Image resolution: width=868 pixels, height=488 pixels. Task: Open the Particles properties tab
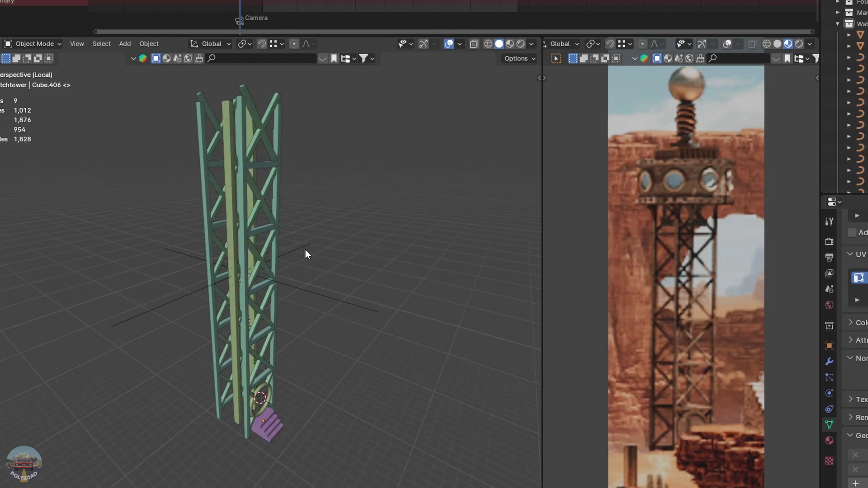829,377
